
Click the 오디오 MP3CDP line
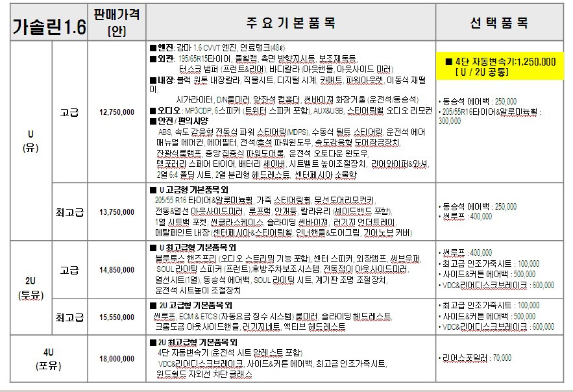click(291, 110)
